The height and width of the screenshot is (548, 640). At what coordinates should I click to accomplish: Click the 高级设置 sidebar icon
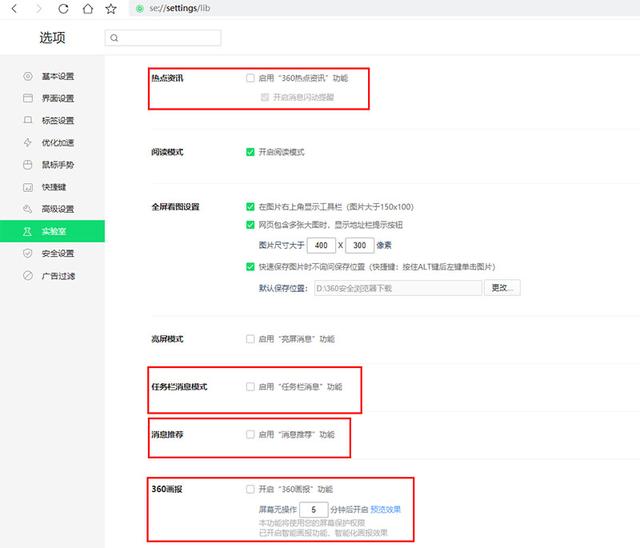[28, 209]
